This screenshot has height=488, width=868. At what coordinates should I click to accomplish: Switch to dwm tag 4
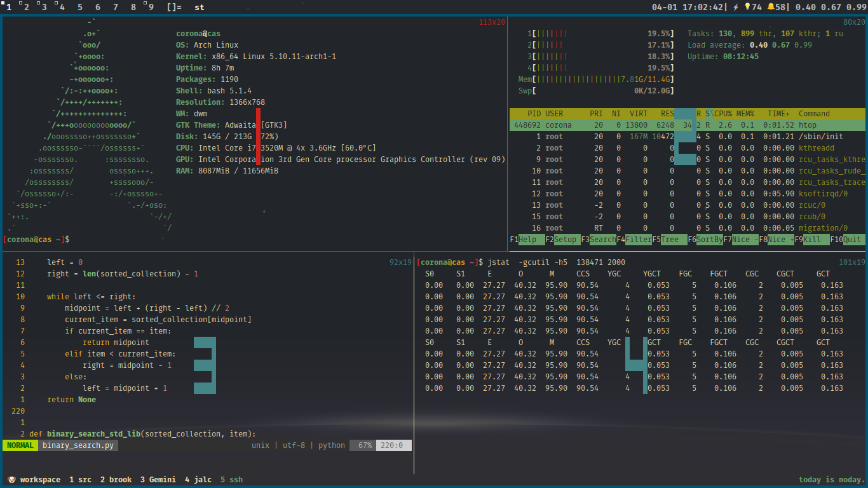click(x=62, y=7)
